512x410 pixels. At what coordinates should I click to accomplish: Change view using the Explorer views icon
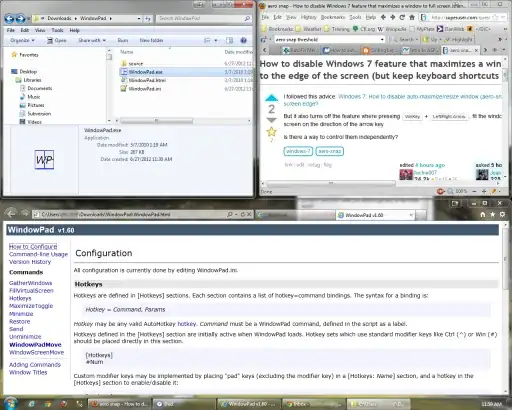[x=207, y=40]
